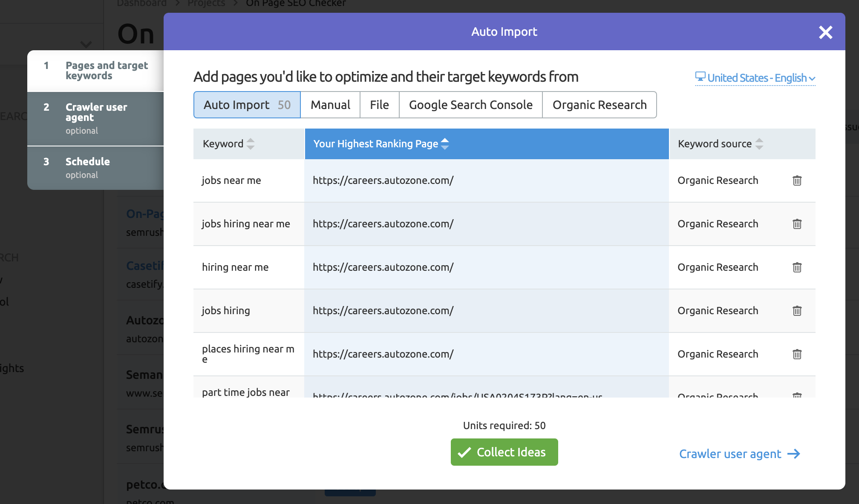Open the File import tab
Image resolution: width=859 pixels, height=504 pixels.
(379, 104)
